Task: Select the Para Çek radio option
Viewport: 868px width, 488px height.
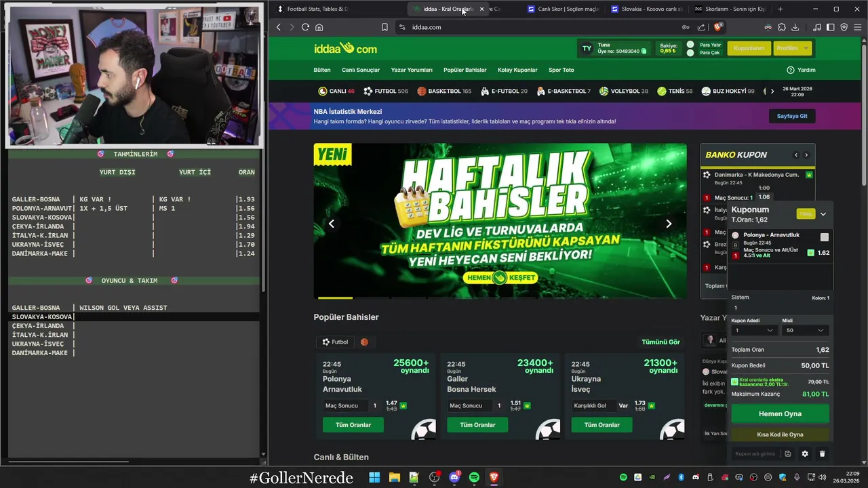Action: point(690,53)
